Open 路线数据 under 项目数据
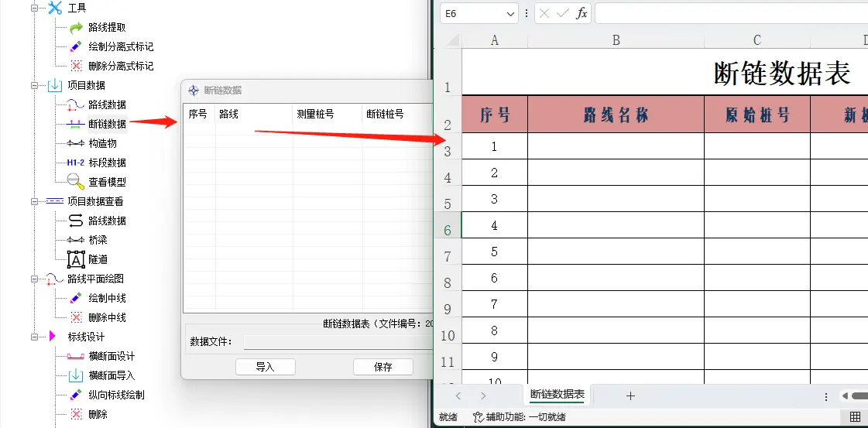 107,104
